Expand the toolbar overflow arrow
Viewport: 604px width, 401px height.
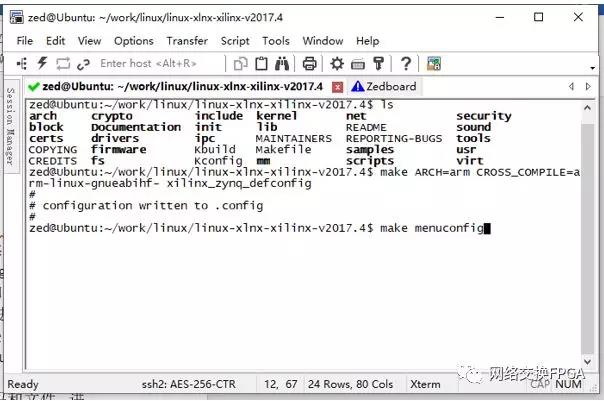coord(592,68)
